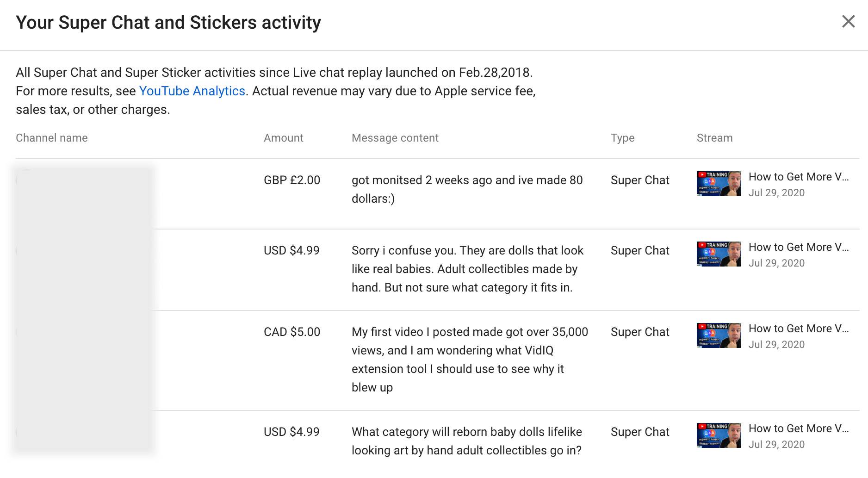Select the 'Sorry i confuse you' message

(467, 269)
